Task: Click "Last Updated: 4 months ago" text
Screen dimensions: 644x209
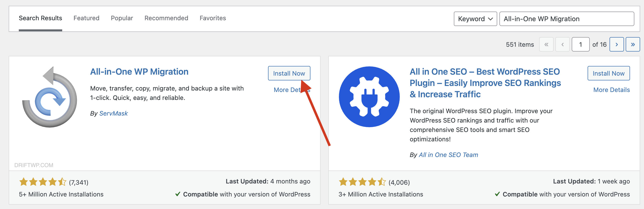Action: pyautogui.click(x=268, y=181)
